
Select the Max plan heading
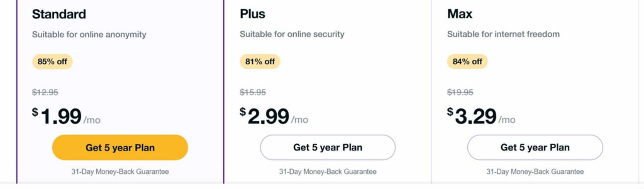(x=459, y=14)
